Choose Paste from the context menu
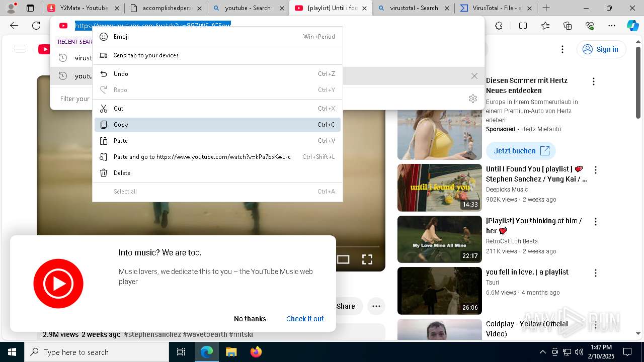This screenshot has height=362, width=644. pos(217,141)
